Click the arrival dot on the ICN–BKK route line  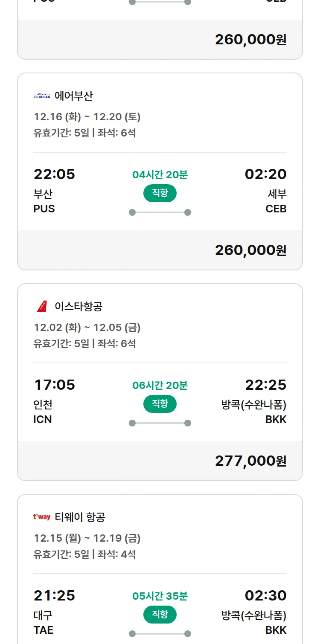tap(187, 423)
